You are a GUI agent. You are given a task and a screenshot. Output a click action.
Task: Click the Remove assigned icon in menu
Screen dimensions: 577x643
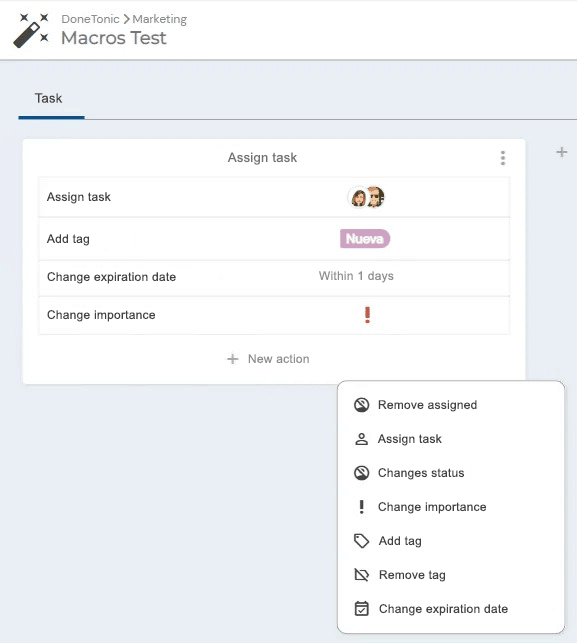pyautogui.click(x=361, y=405)
